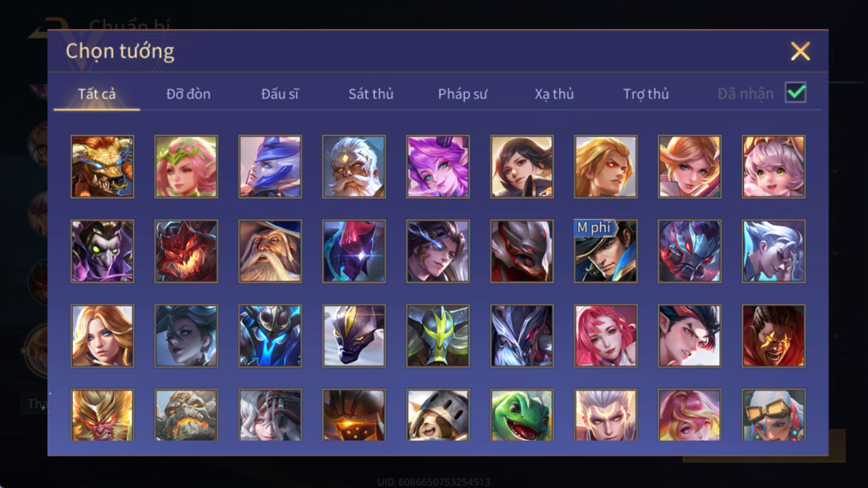Switch to the Trợ thủ tab
The height and width of the screenshot is (488, 868).
[646, 94]
